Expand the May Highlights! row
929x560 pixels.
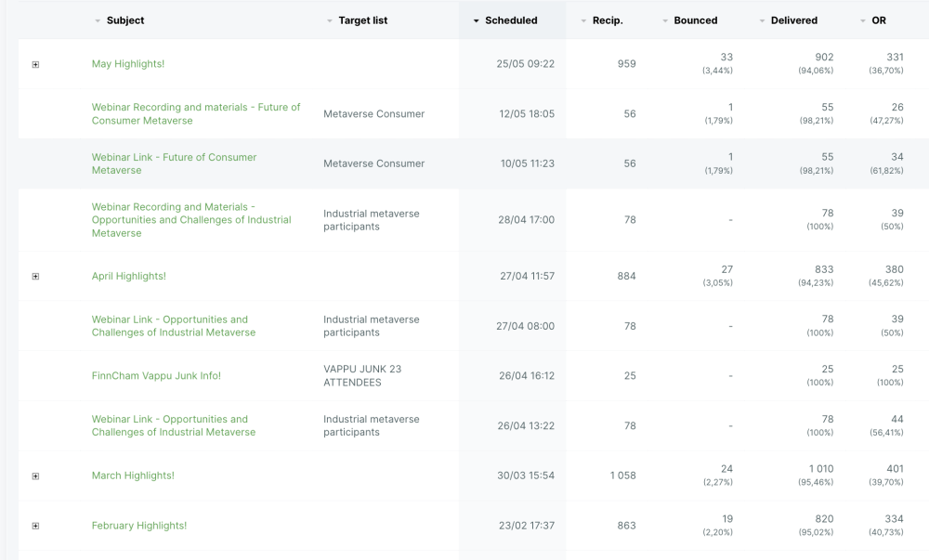35,65
